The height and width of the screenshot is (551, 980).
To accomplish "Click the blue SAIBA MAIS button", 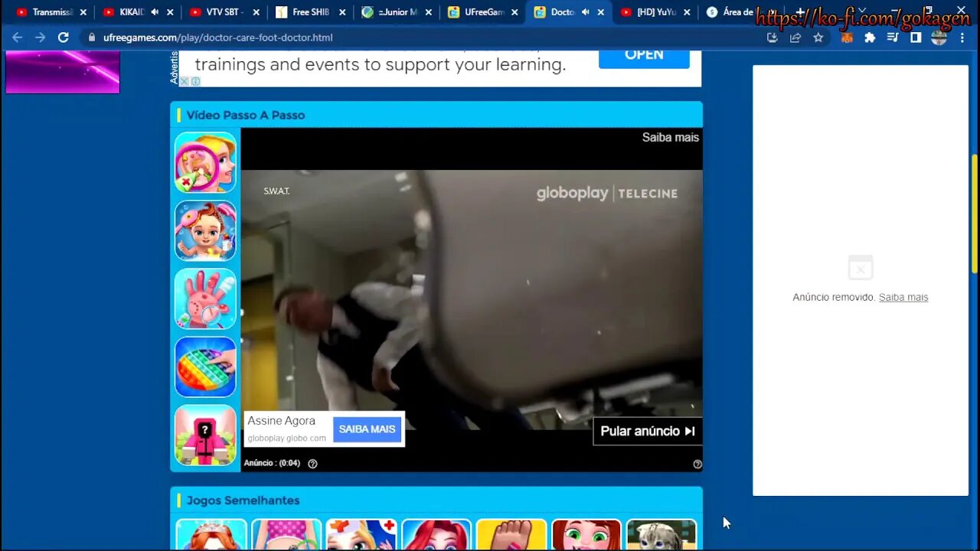I will pyautogui.click(x=367, y=429).
